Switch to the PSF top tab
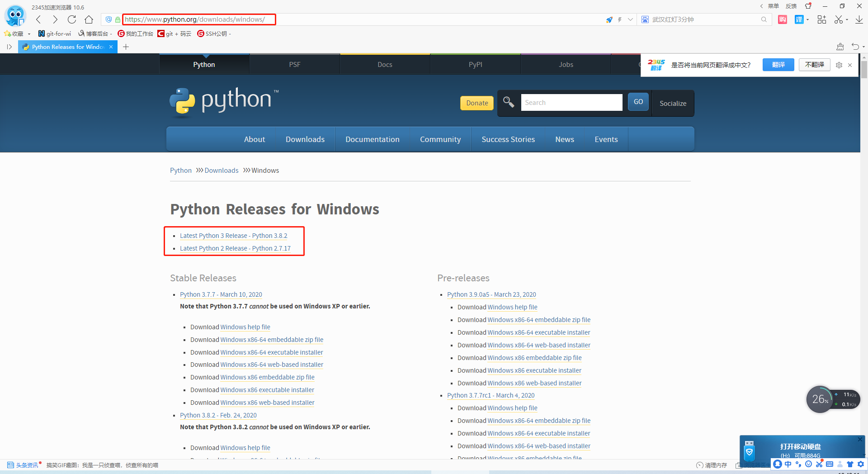 (x=295, y=64)
